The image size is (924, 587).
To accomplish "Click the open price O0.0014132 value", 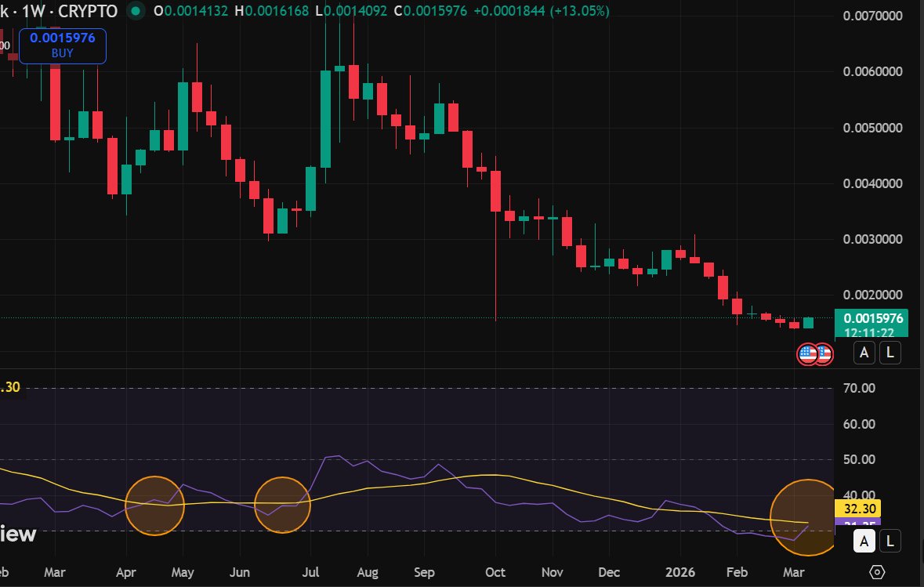I will [190, 11].
